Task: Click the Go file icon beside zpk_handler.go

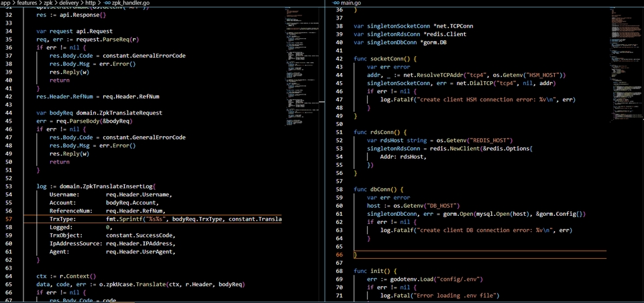Action: (107, 3)
